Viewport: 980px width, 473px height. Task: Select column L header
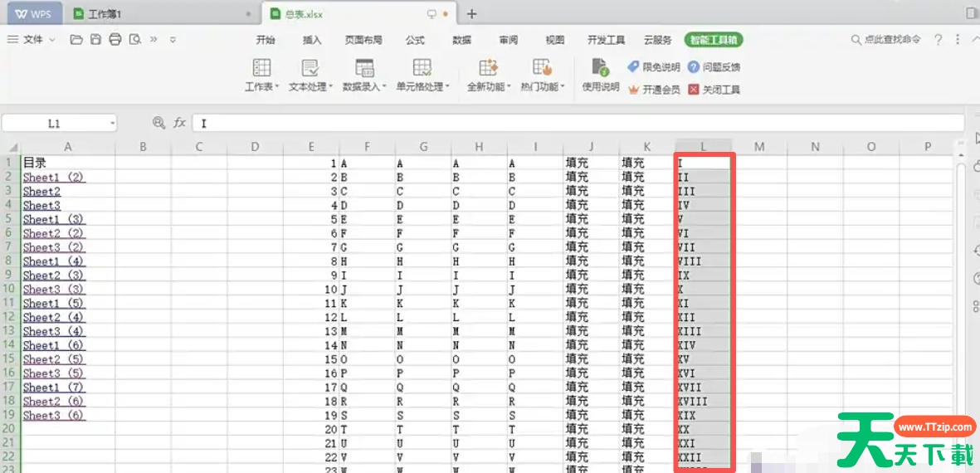[x=703, y=147]
